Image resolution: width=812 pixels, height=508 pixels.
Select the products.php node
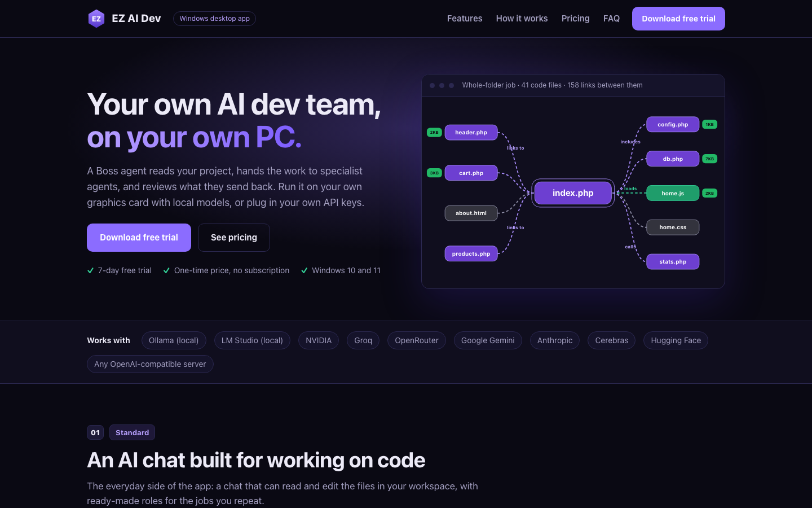pyautogui.click(x=471, y=254)
